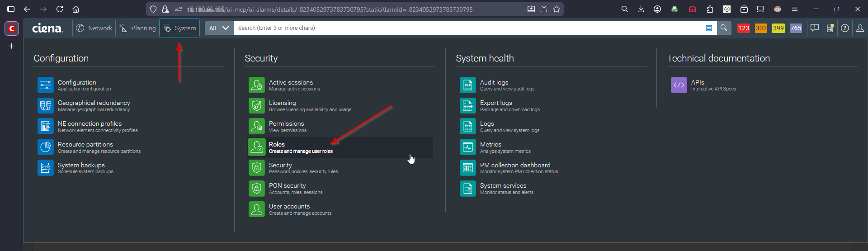Viewport: 868px width, 251px height.
Task: Show 123 critical alarms count
Action: pos(744,28)
